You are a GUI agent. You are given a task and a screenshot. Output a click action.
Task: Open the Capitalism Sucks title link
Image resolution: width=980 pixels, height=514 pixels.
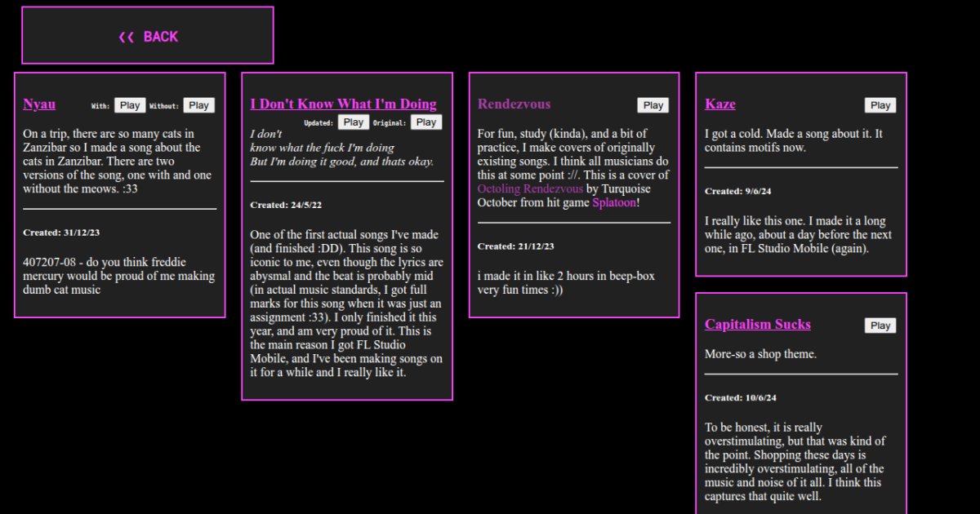click(757, 325)
